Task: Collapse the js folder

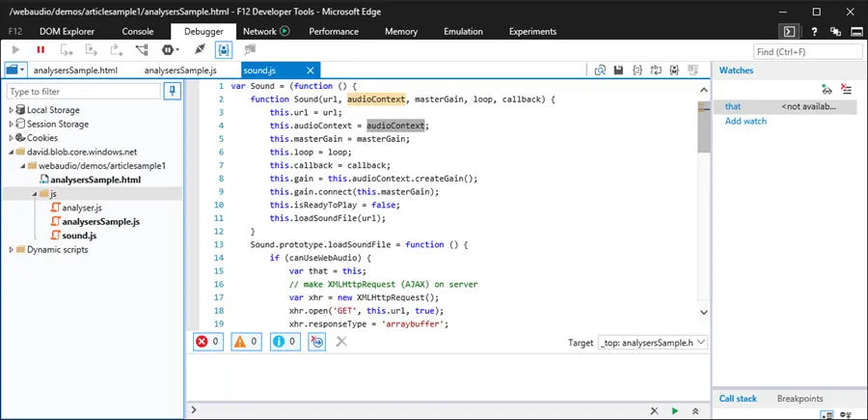Action: (35, 194)
